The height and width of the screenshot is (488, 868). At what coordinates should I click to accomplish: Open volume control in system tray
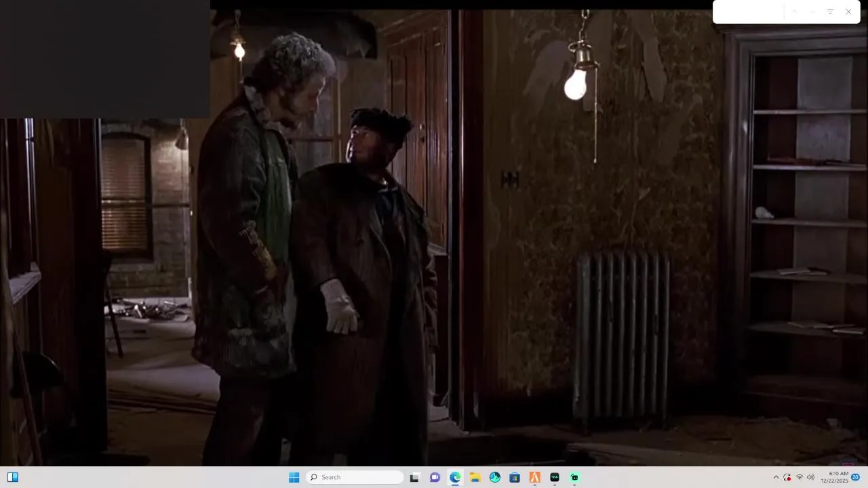pos(810,477)
